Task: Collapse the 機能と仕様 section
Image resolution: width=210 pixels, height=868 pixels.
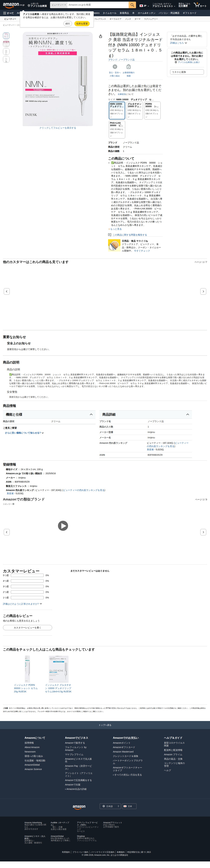Action: click(x=49, y=414)
